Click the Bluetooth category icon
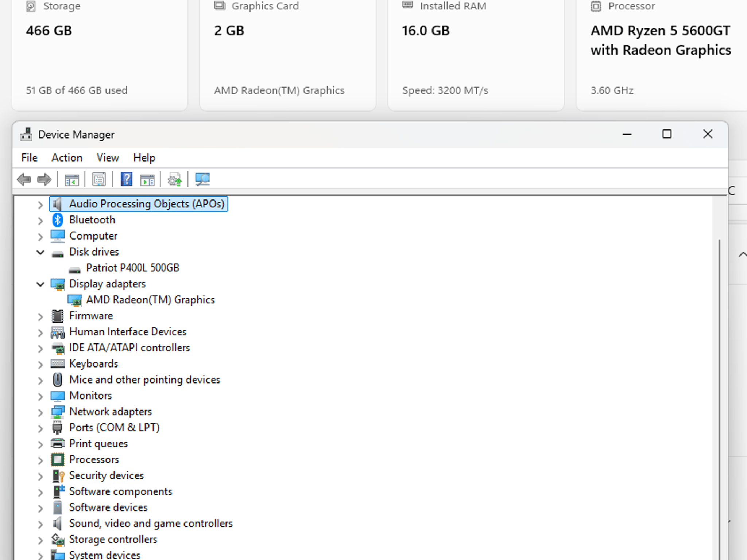 58,220
